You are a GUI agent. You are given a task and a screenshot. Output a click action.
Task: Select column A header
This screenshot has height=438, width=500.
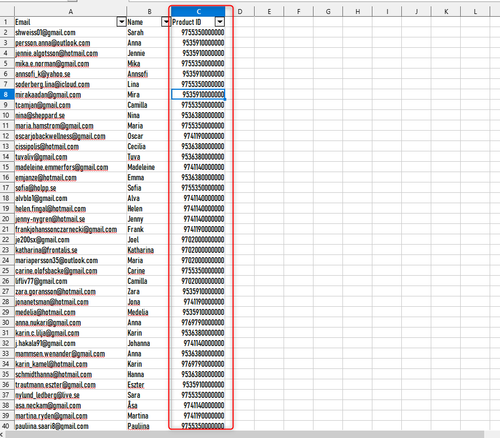pos(70,12)
